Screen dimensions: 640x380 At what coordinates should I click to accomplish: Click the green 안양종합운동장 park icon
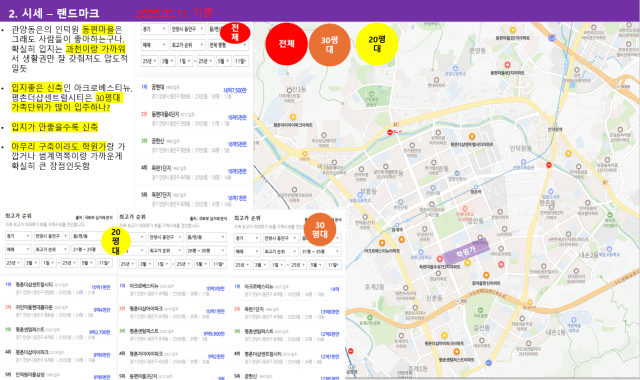[371, 94]
